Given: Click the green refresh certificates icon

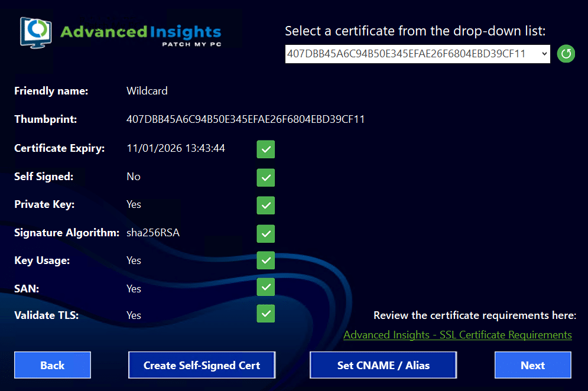Looking at the screenshot, I should pyautogui.click(x=566, y=54).
